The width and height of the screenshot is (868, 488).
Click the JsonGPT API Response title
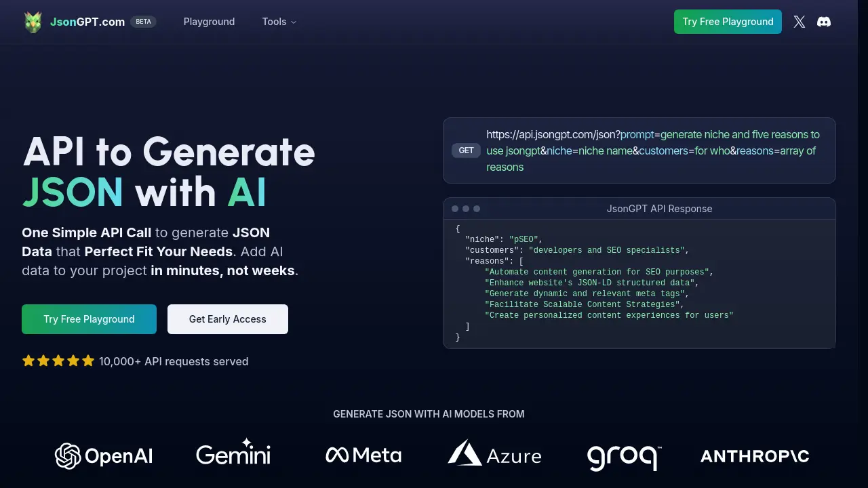click(659, 209)
